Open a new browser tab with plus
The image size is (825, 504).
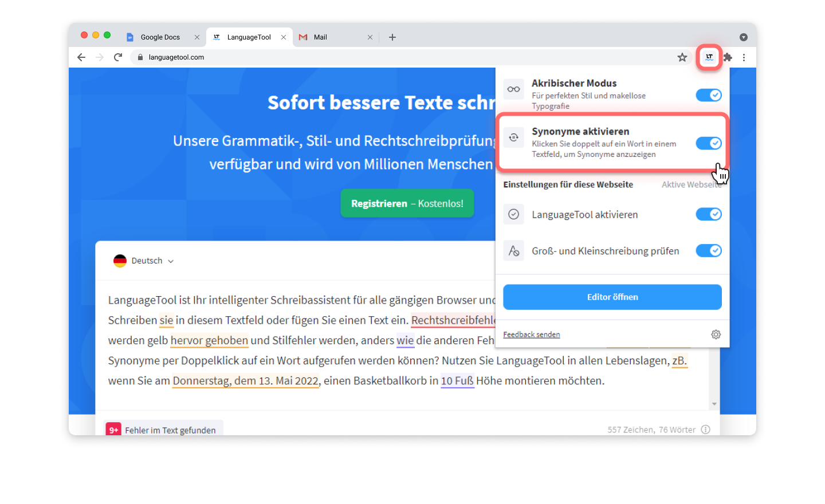392,37
